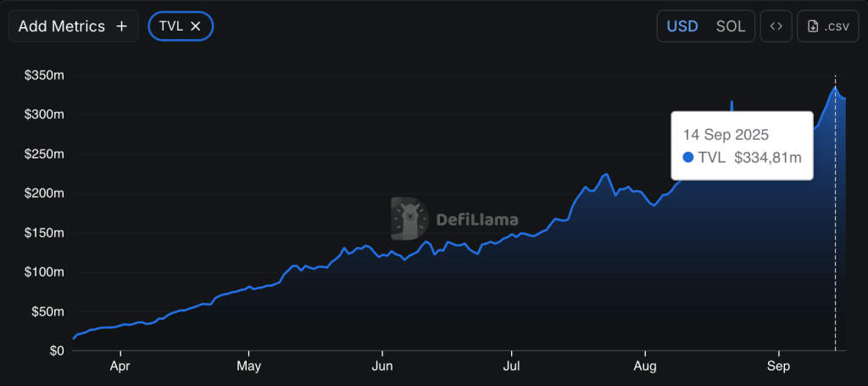The height and width of the screenshot is (386, 868).
Task: Click the Jul label on the time axis
Action: (x=511, y=369)
